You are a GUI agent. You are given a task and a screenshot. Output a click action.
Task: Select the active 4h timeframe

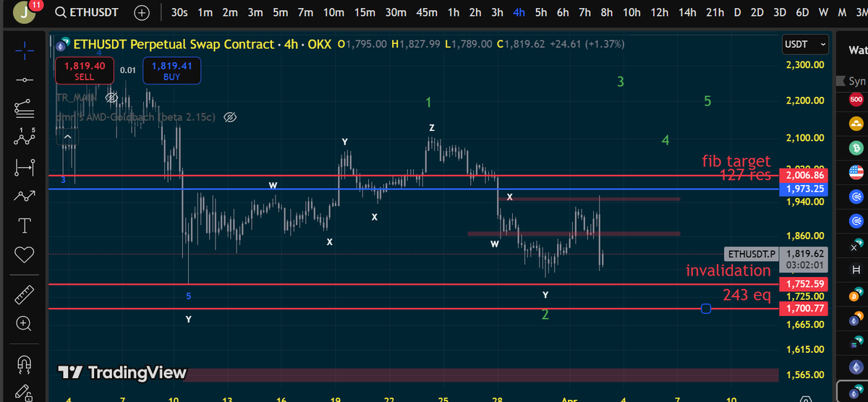pos(519,12)
